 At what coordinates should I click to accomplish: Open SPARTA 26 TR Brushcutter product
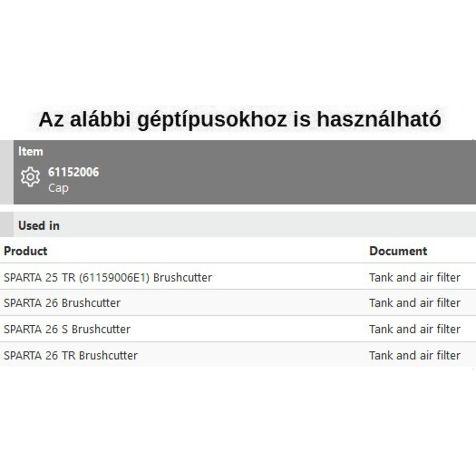coord(71,356)
